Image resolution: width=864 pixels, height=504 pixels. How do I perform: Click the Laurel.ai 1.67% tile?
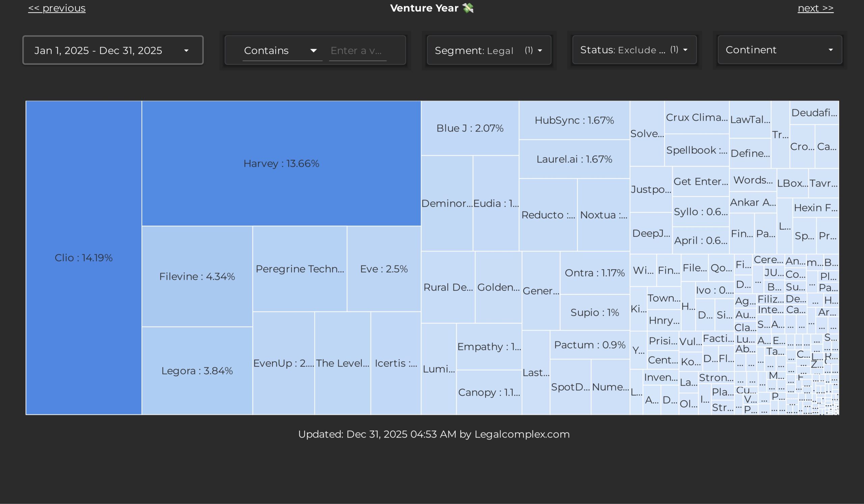pyautogui.click(x=574, y=159)
